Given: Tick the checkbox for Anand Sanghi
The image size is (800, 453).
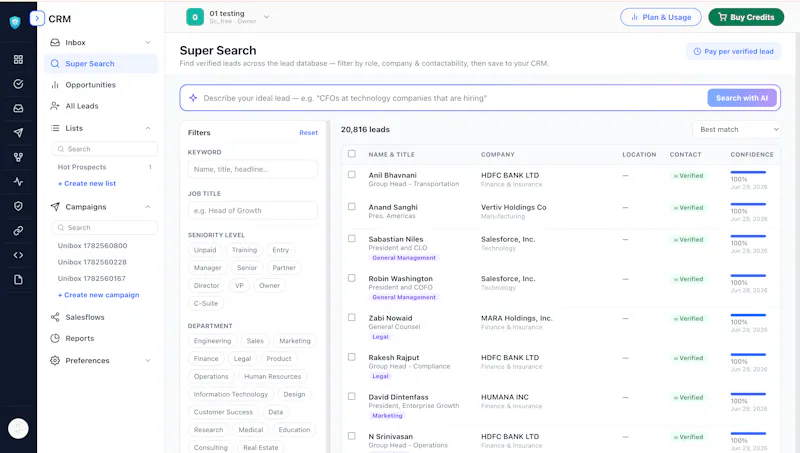Looking at the screenshot, I should (x=352, y=207).
